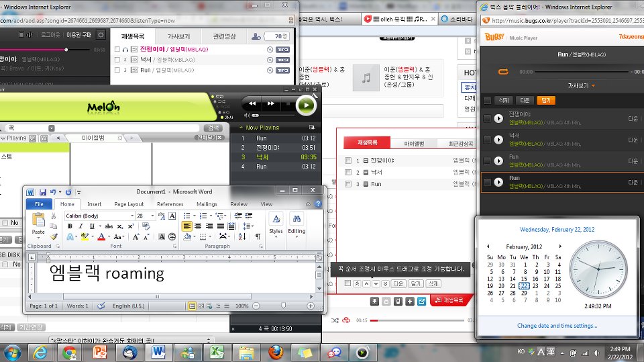644x362 pixels.
Task: Click Melon's fast-forward (next) button
Action: coord(270,103)
